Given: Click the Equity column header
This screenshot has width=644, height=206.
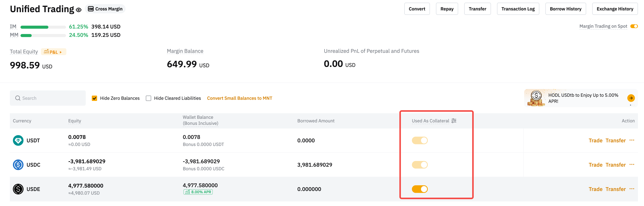Looking at the screenshot, I should [x=75, y=121].
